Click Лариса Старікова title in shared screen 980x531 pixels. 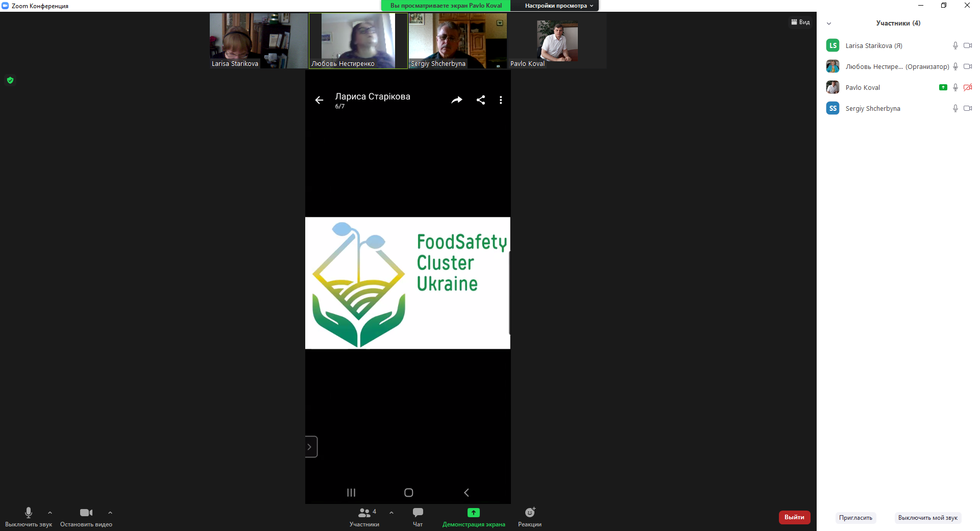[373, 96]
